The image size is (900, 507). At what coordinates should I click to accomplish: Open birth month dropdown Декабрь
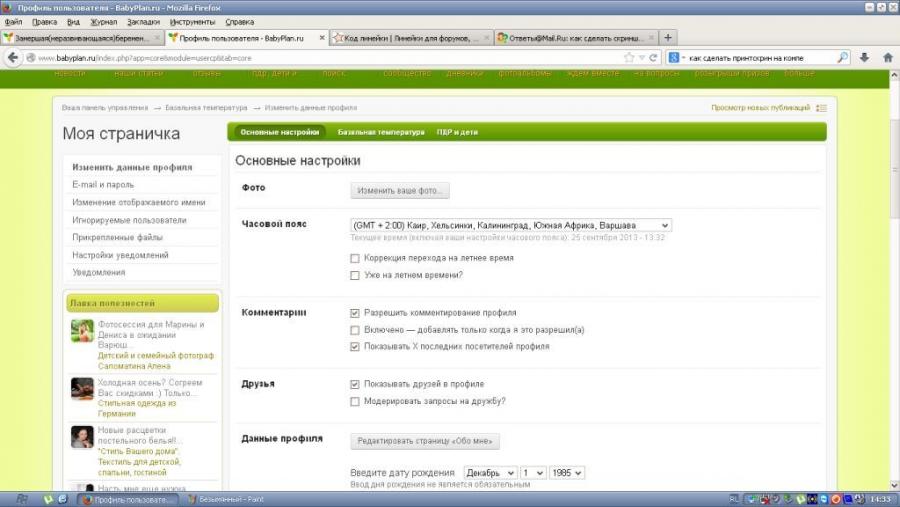pyautogui.click(x=490, y=473)
